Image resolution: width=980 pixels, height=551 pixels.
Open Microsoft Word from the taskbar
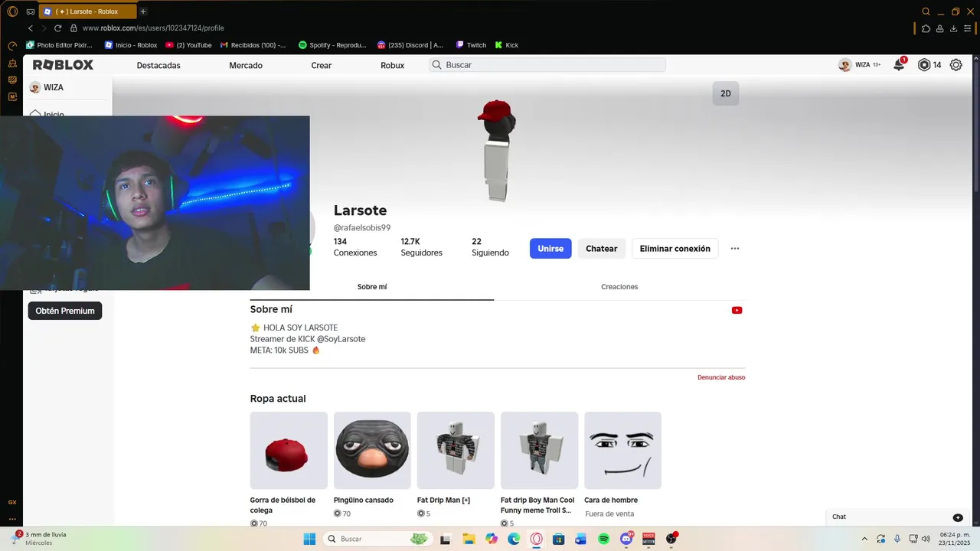point(580,539)
